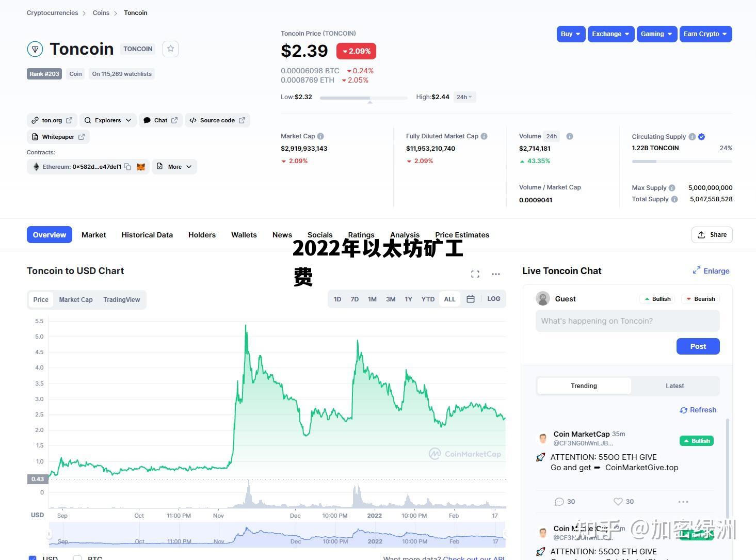Open the Gaming dropdown
The height and width of the screenshot is (560, 756).
[x=656, y=34]
